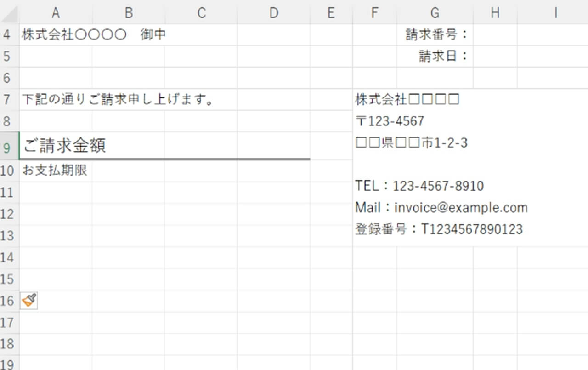Click empty cell H4 next to 請求番号
588x370 pixels.
pyautogui.click(x=495, y=34)
